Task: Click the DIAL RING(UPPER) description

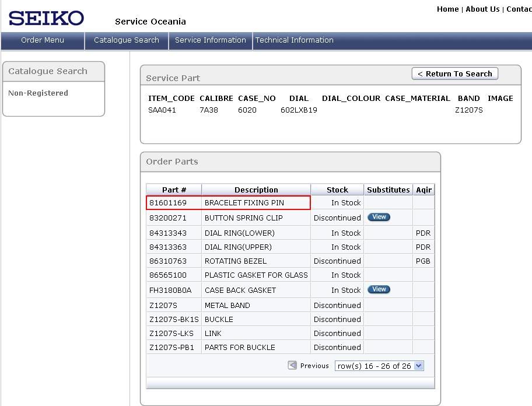Action: pos(238,247)
